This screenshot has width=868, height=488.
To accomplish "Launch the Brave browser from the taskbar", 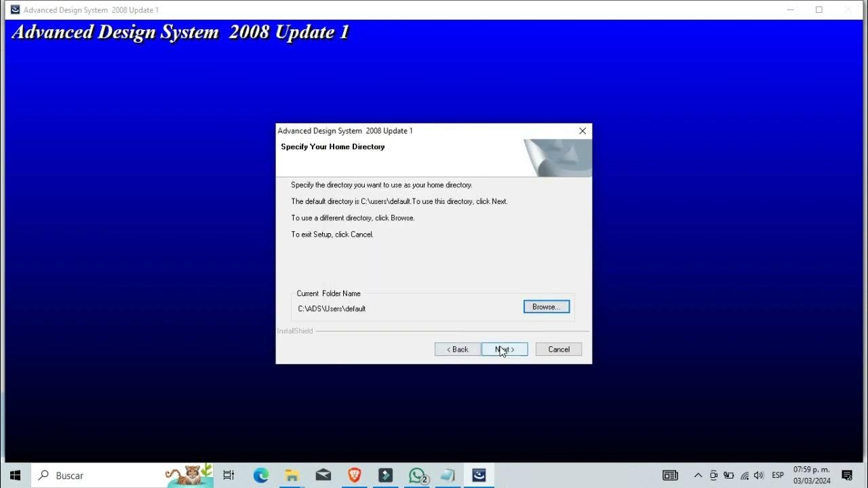I will (x=355, y=476).
